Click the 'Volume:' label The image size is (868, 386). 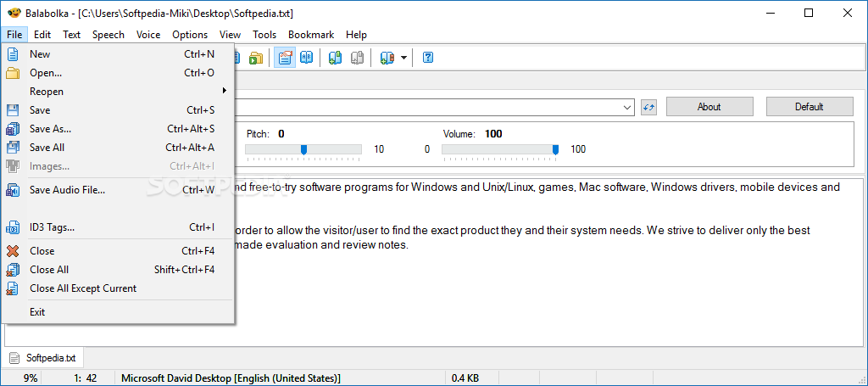459,134
